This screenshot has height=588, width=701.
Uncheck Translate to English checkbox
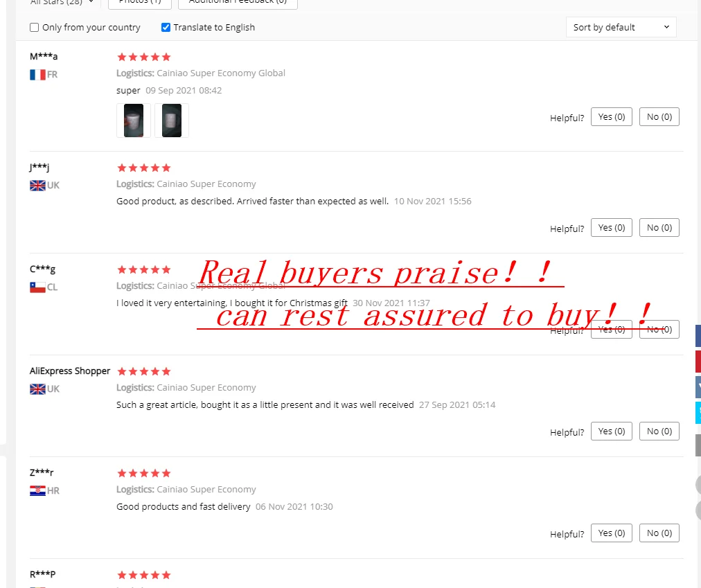(x=166, y=27)
